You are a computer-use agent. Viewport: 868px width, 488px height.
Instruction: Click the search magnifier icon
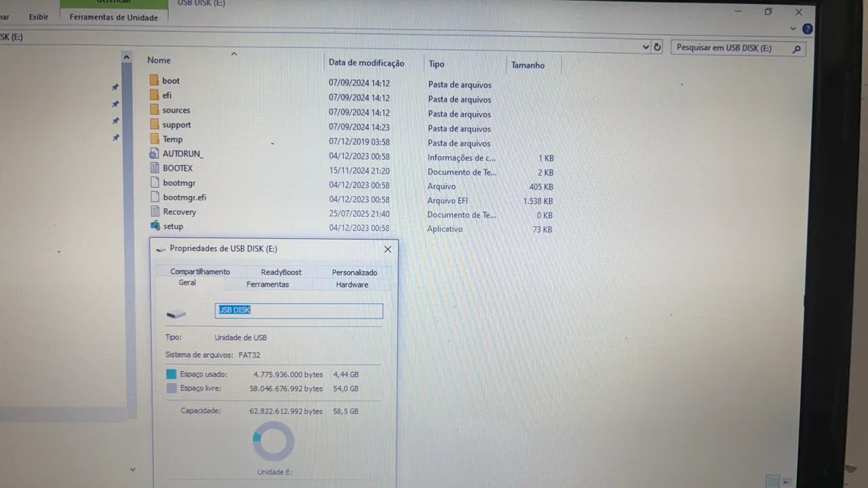tap(796, 49)
